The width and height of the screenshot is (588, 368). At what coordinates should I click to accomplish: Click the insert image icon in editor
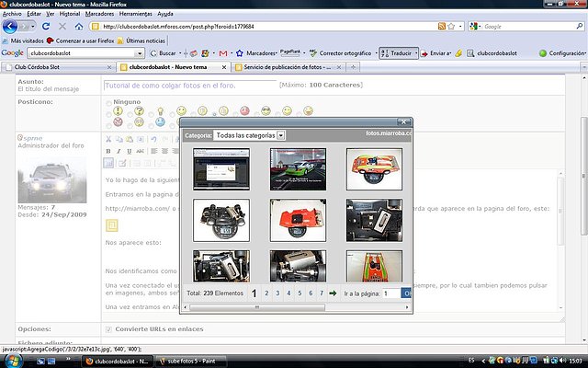[108, 163]
